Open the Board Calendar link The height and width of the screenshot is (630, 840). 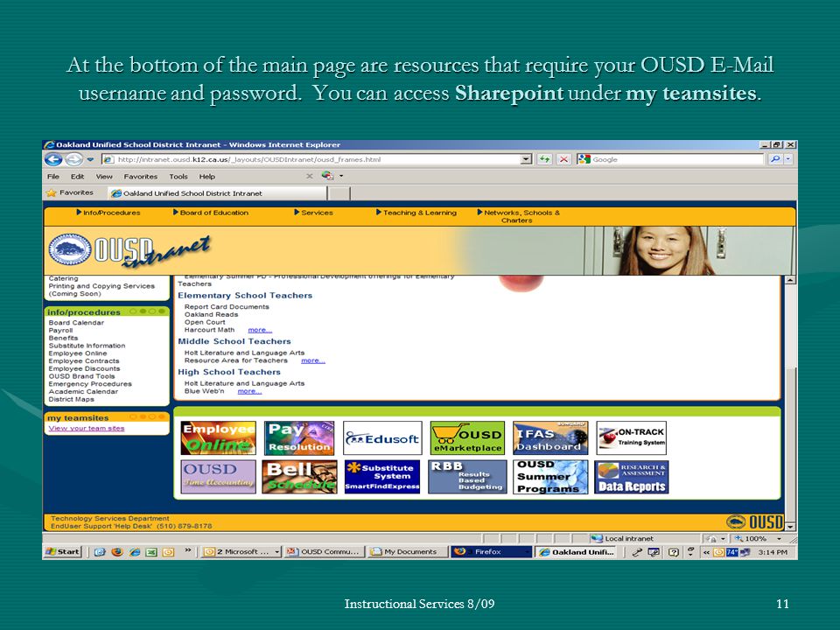pyautogui.click(x=76, y=323)
